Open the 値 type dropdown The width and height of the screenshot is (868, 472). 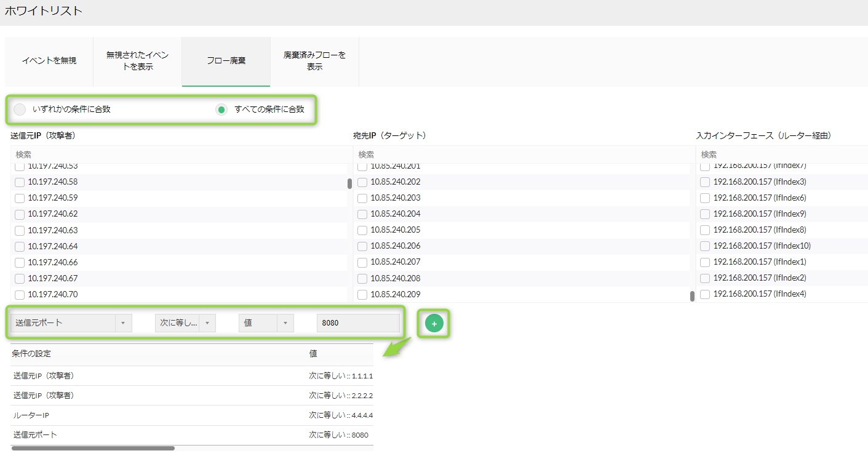click(266, 323)
